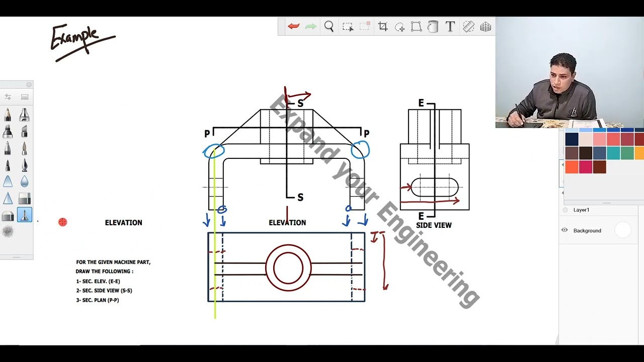Pick the dark brown-black color swatch
This screenshot has height=362, width=644.
click(586, 153)
